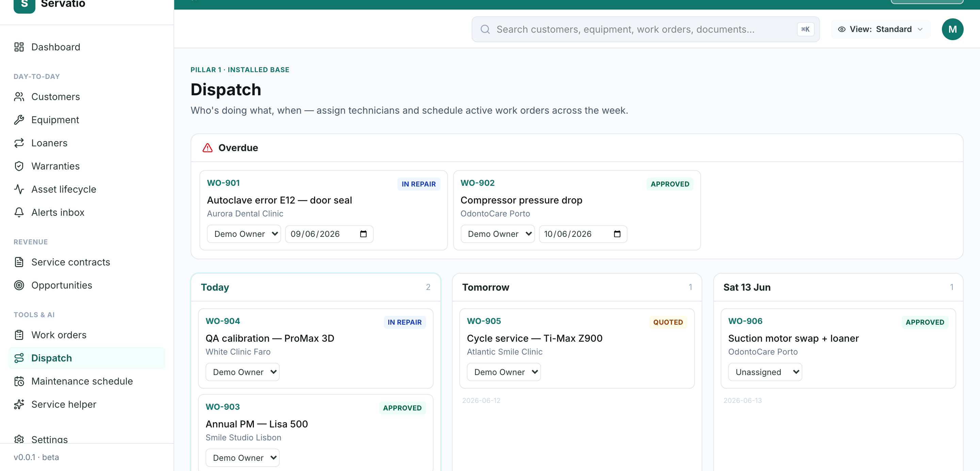
Task: Click the Warranties shield icon
Action: pyautogui.click(x=19, y=166)
